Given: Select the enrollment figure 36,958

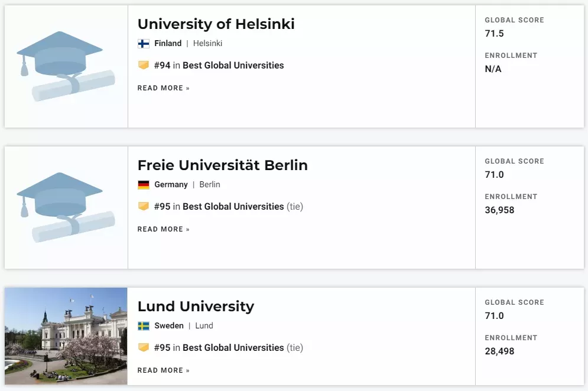Looking at the screenshot, I should click(499, 210).
